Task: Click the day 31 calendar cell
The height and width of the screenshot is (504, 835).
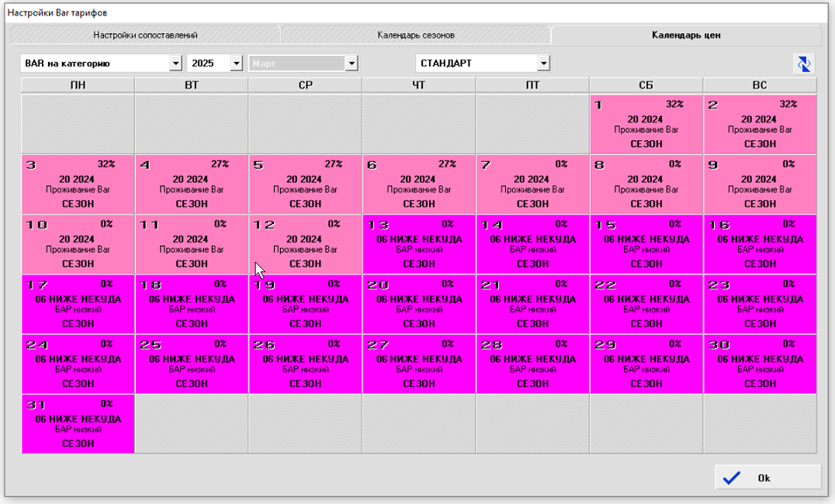Action: click(x=78, y=423)
